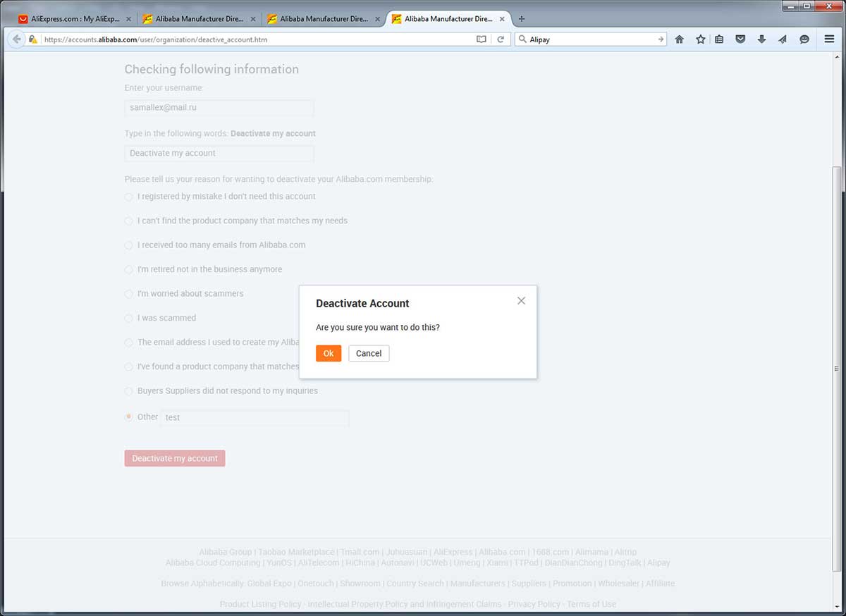Open the Alipay link in the footer

point(658,562)
